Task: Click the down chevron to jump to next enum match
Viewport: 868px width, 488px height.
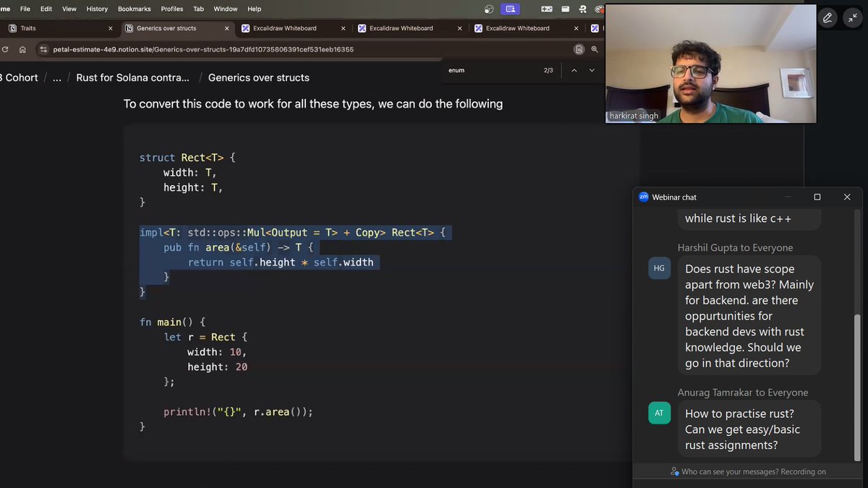Action: coord(591,70)
